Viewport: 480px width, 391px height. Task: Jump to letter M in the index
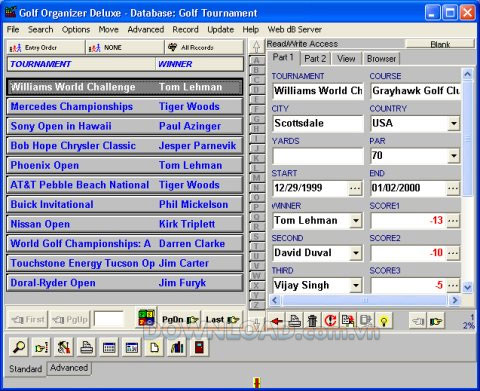click(x=257, y=178)
